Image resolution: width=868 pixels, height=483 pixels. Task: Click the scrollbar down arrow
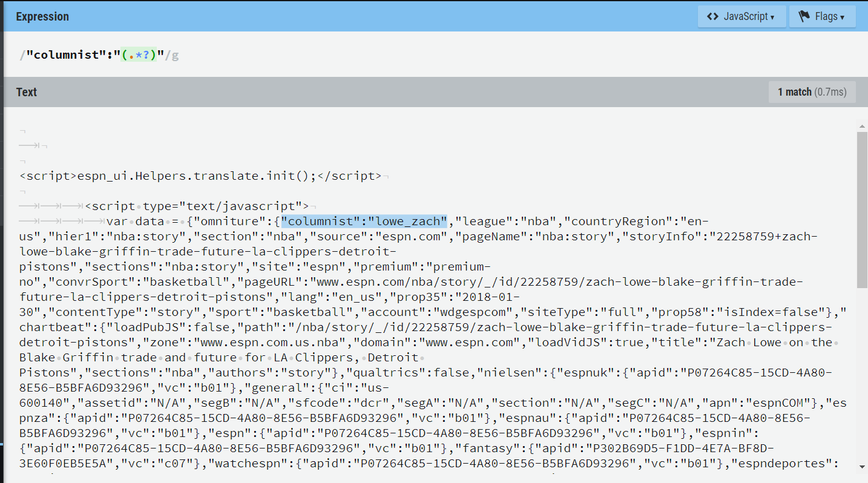862,467
